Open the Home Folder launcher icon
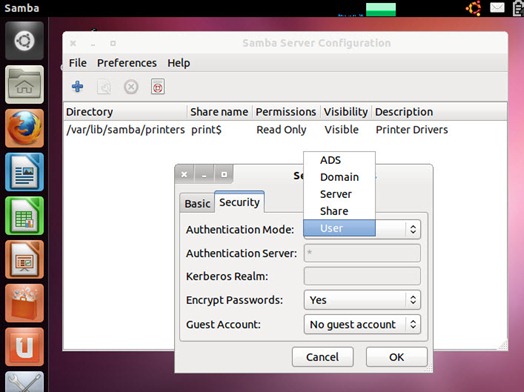 pos(24,85)
